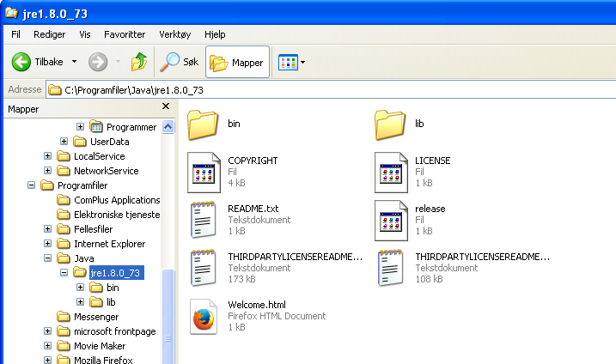Click the folder tree scrollbar thumb
The image size is (616, 364).
pos(168,317)
